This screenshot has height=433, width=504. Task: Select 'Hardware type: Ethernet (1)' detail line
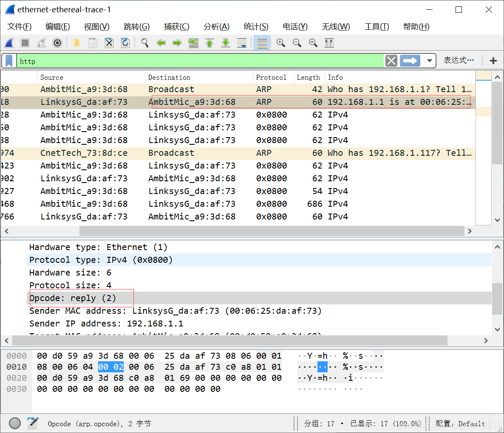259,247
